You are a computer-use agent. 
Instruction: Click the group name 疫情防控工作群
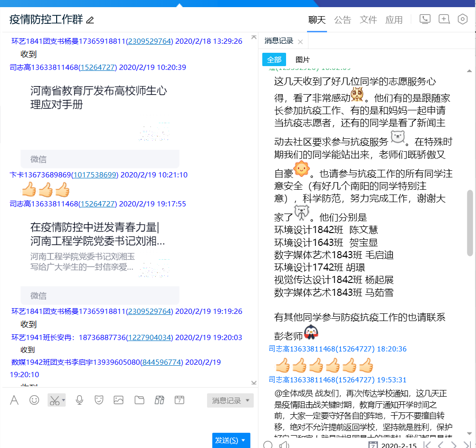tap(46, 19)
